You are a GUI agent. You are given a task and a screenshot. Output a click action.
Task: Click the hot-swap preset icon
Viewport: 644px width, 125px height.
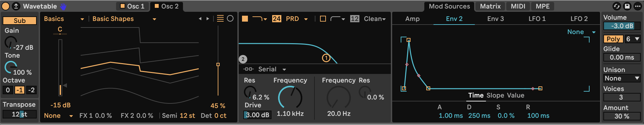pos(616,6)
